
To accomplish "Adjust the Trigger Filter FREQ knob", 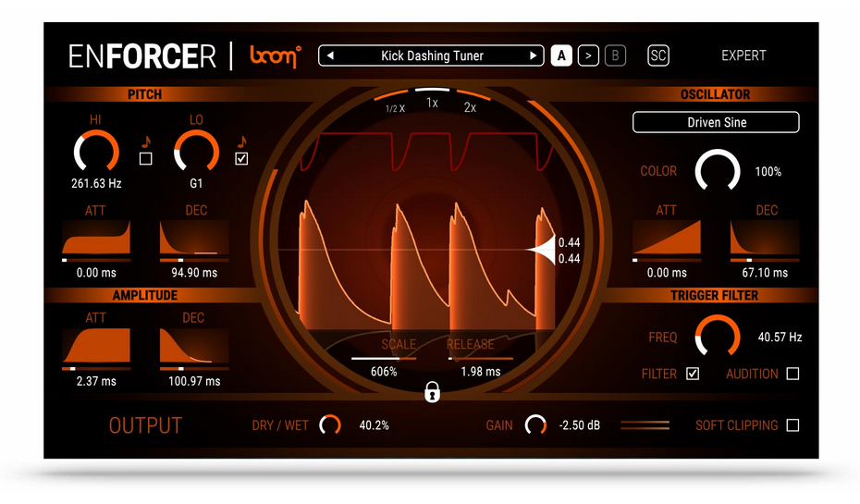I will pyautogui.click(x=718, y=337).
